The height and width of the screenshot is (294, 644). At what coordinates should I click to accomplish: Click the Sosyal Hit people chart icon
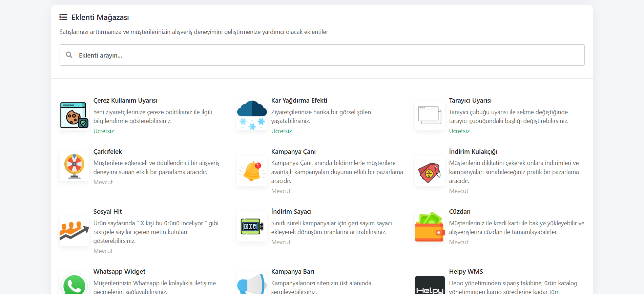[x=74, y=231]
